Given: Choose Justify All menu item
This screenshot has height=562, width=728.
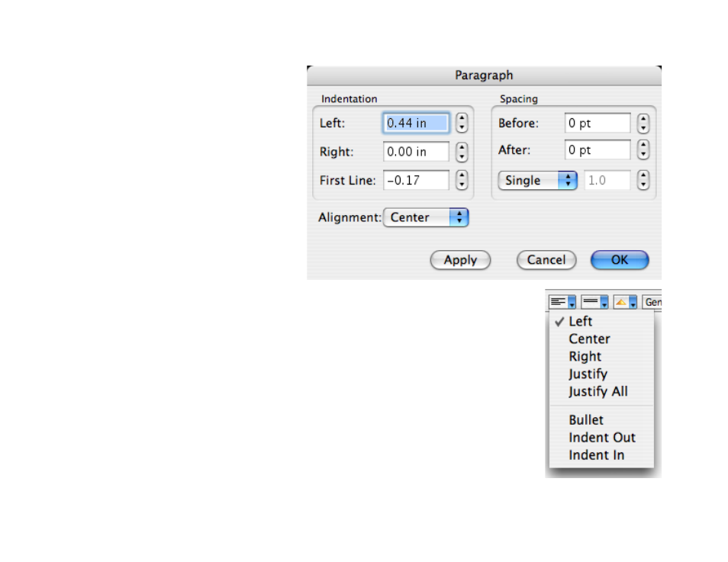Looking at the screenshot, I should (602, 392).
